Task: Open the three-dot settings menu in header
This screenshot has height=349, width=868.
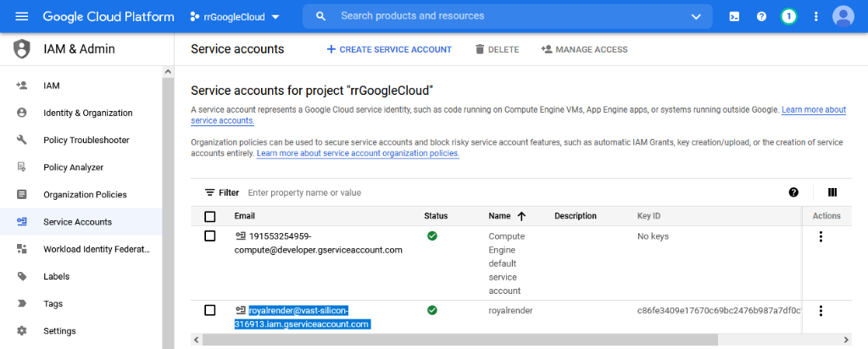Action: pos(815,17)
